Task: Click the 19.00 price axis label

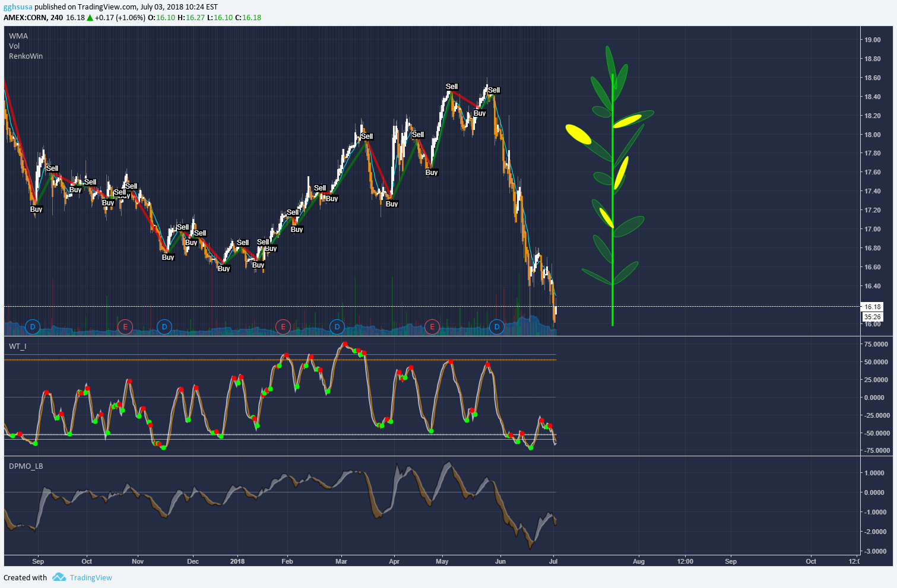Action: click(873, 40)
